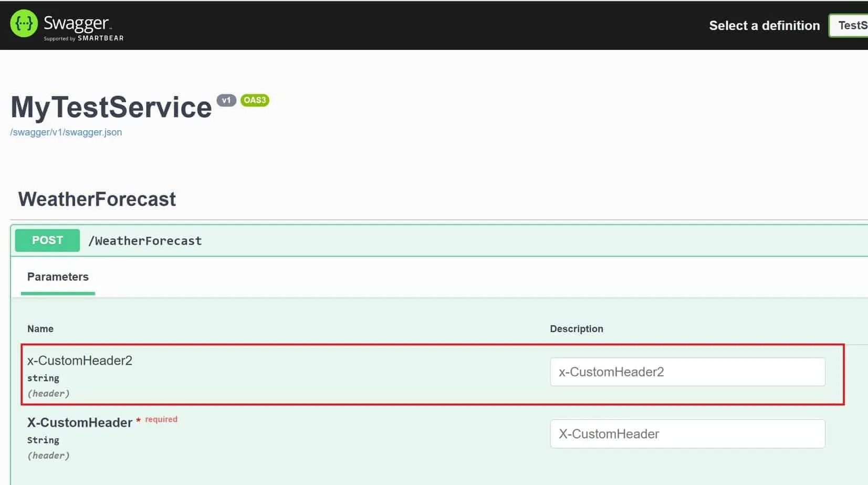Click the v1 version badge

[226, 100]
